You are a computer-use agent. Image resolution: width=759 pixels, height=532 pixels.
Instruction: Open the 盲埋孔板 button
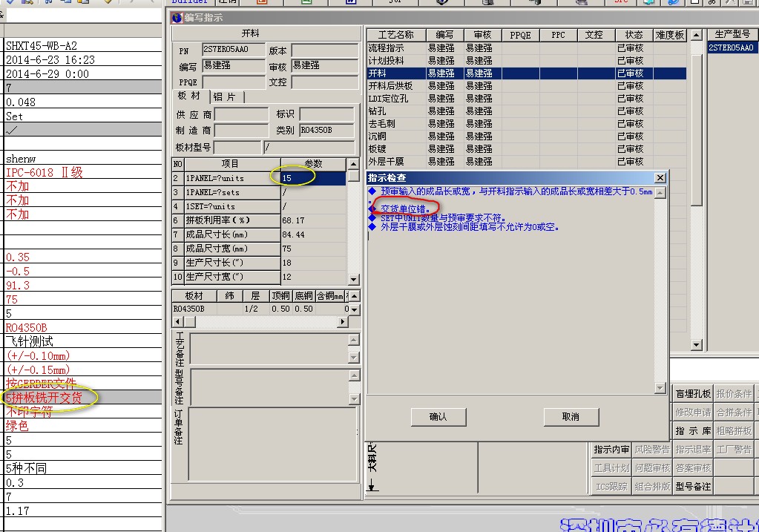pyautogui.click(x=693, y=394)
